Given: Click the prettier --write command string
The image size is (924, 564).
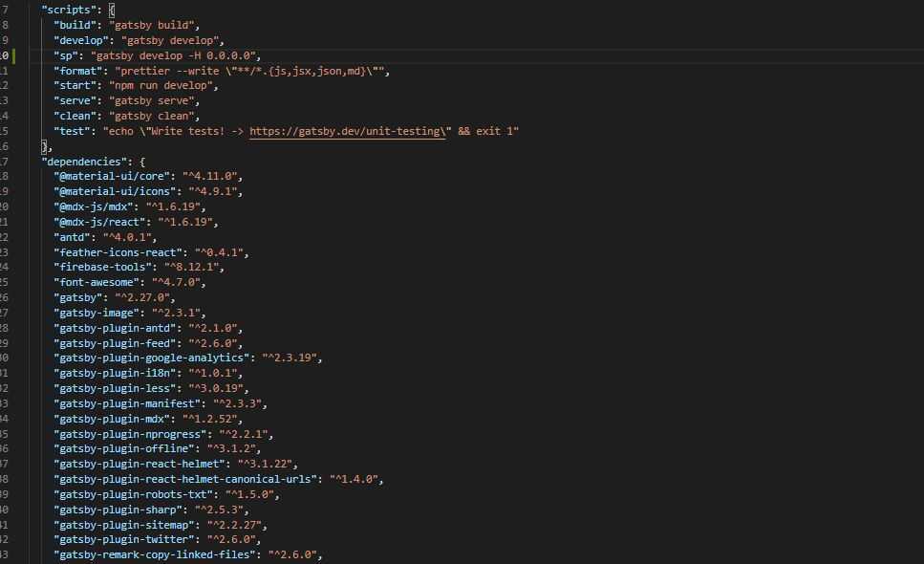Looking at the screenshot, I should point(249,71).
